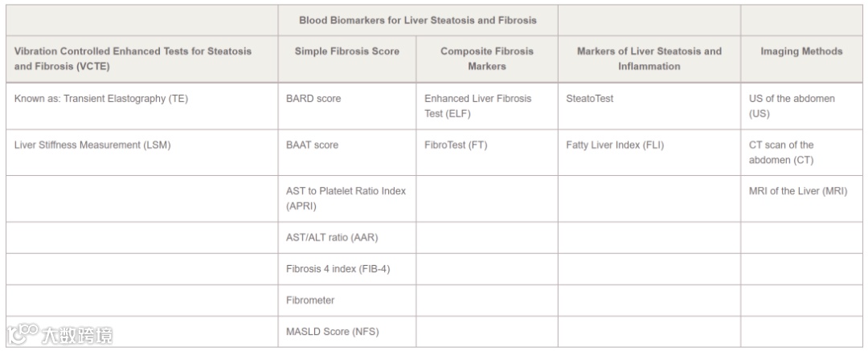The width and height of the screenshot is (868, 351).
Task: Click the Fibrosis 4 index (FIB-4) cell
Action: 338,269
